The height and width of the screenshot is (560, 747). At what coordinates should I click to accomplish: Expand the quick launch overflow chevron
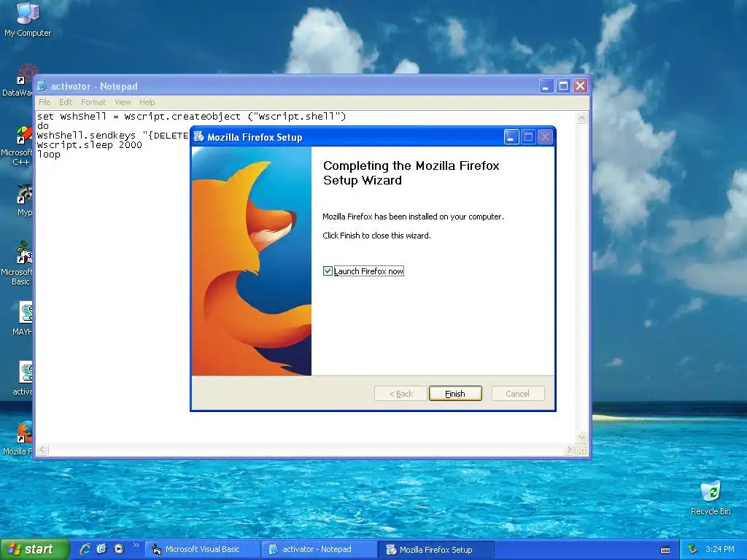(136, 545)
